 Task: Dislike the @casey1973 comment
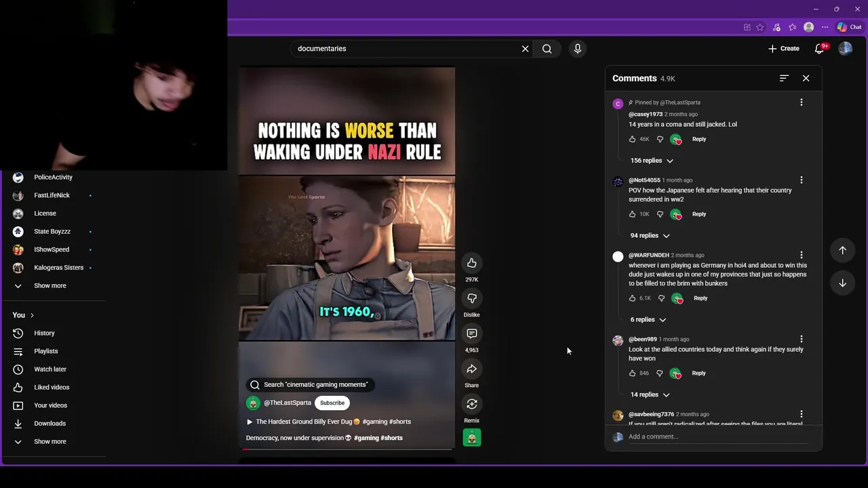pyautogui.click(x=660, y=139)
